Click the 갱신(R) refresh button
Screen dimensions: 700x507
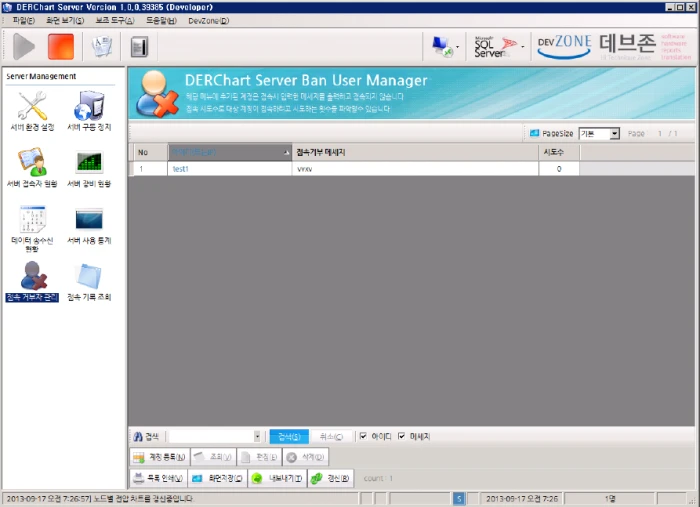(x=331, y=478)
